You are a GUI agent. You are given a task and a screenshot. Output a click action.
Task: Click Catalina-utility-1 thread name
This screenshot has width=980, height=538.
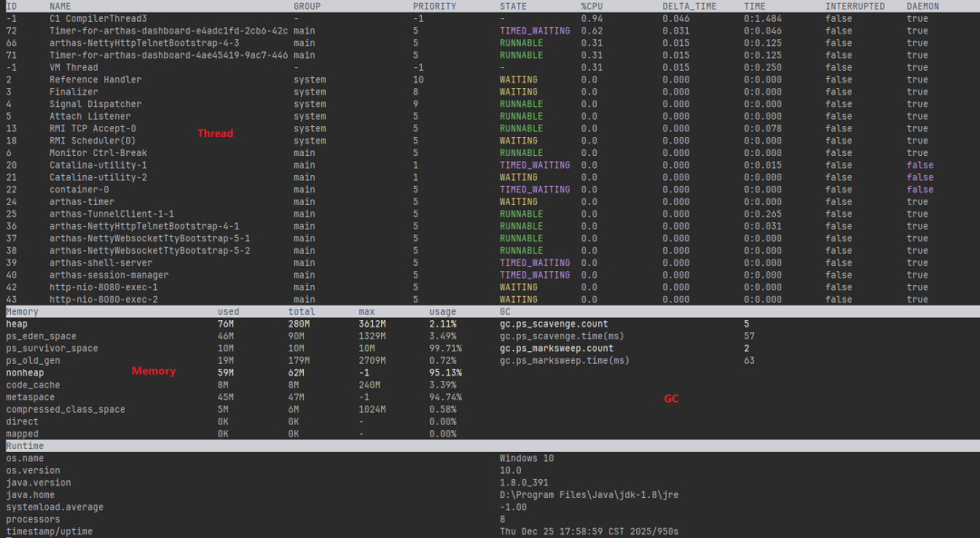tap(98, 165)
